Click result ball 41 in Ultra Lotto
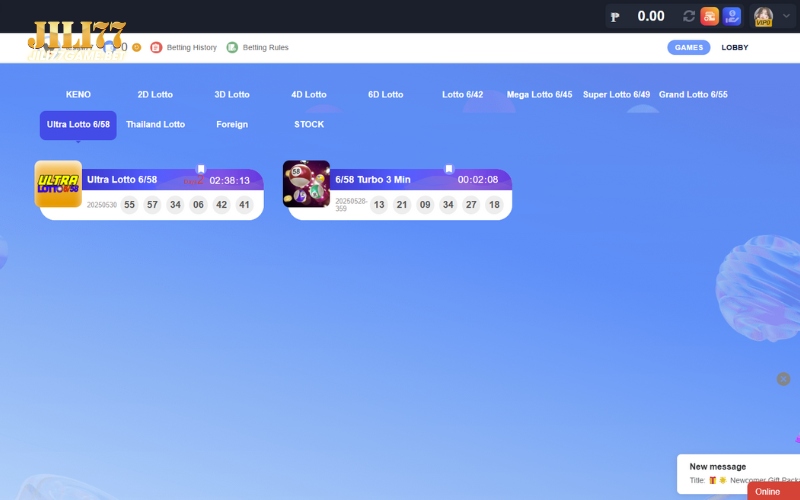This screenshot has width=800, height=500. tap(244, 205)
